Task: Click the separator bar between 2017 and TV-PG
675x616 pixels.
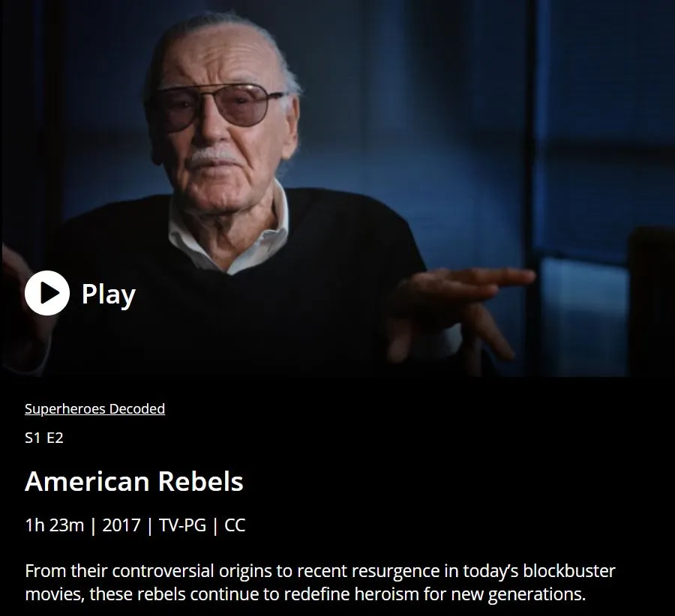Action: pos(150,525)
